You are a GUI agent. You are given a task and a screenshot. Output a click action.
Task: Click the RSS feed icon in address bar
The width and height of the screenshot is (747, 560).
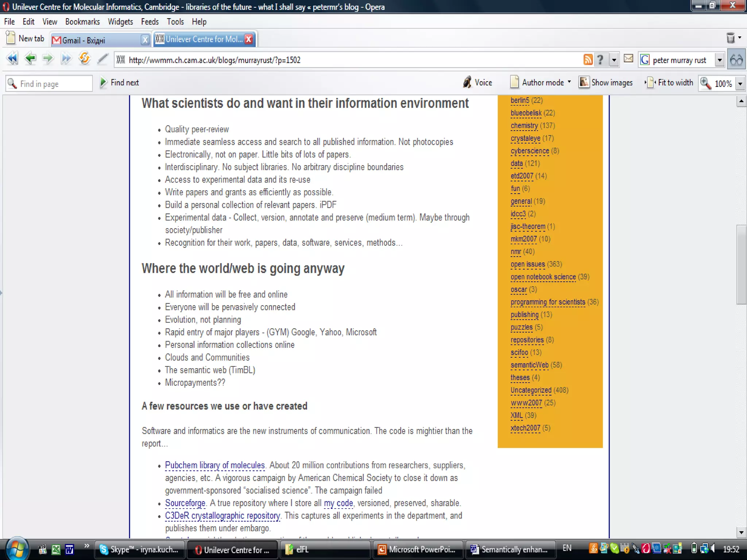pyautogui.click(x=588, y=59)
